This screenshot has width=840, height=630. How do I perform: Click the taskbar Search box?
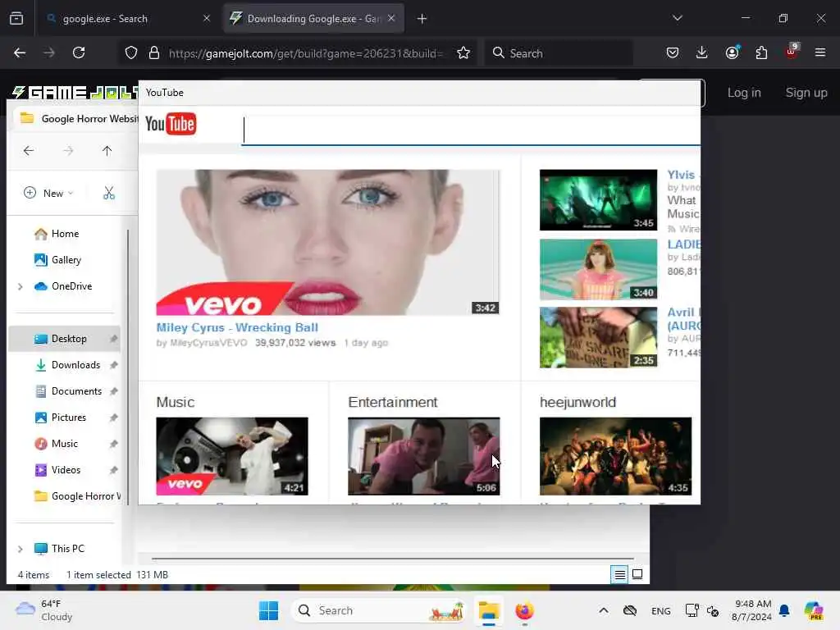point(379,610)
